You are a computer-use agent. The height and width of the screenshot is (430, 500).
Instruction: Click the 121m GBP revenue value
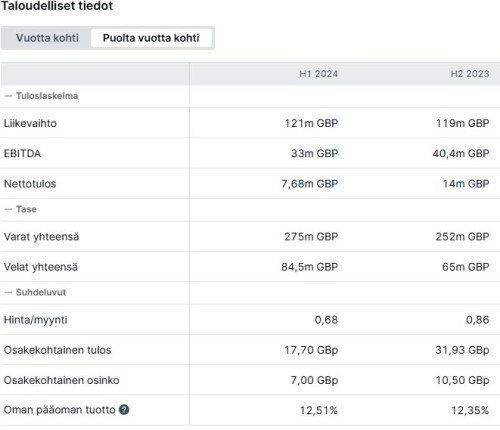click(x=311, y=123)
